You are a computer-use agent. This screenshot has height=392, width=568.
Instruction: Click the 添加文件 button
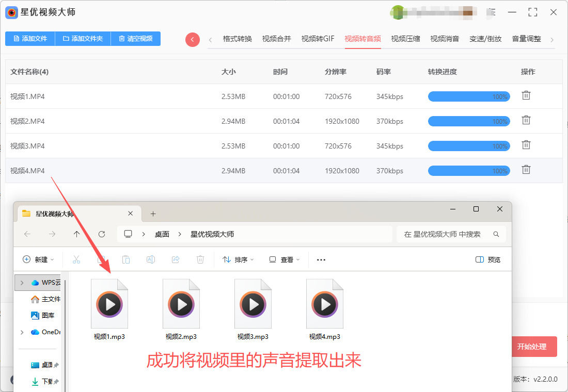tap(30, 38)
